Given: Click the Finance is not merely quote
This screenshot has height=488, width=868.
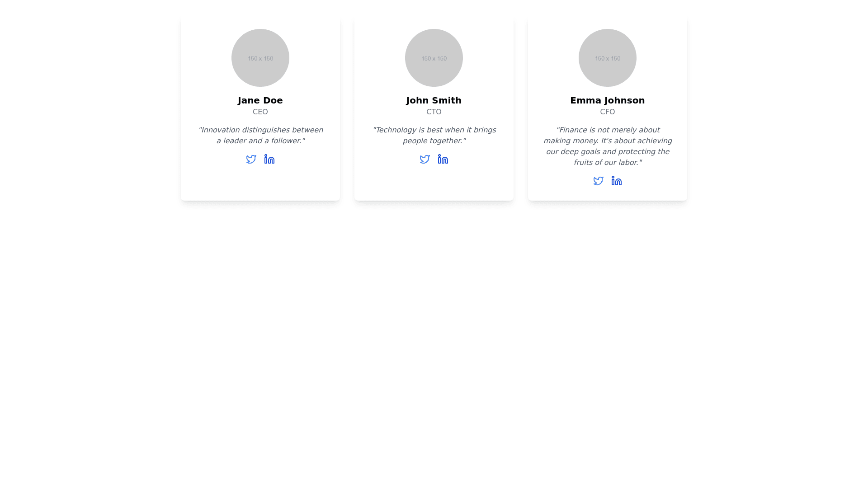Looking at the screenshot, I should [608, 146].
